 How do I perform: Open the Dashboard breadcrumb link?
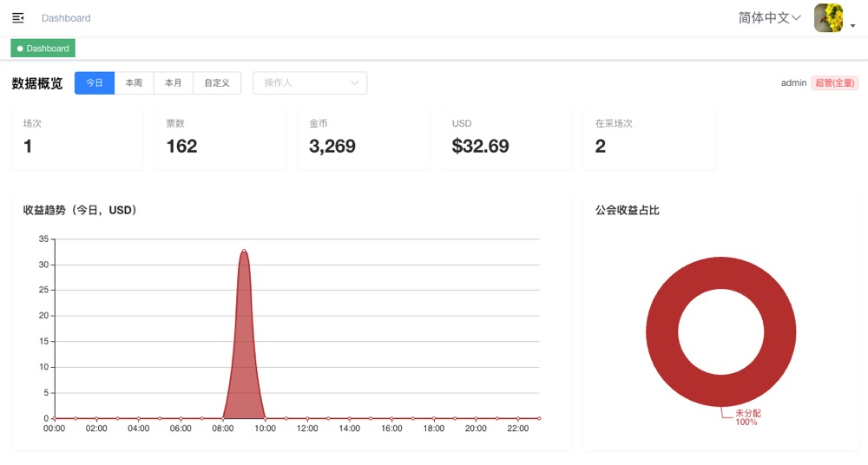pos(66,18)
